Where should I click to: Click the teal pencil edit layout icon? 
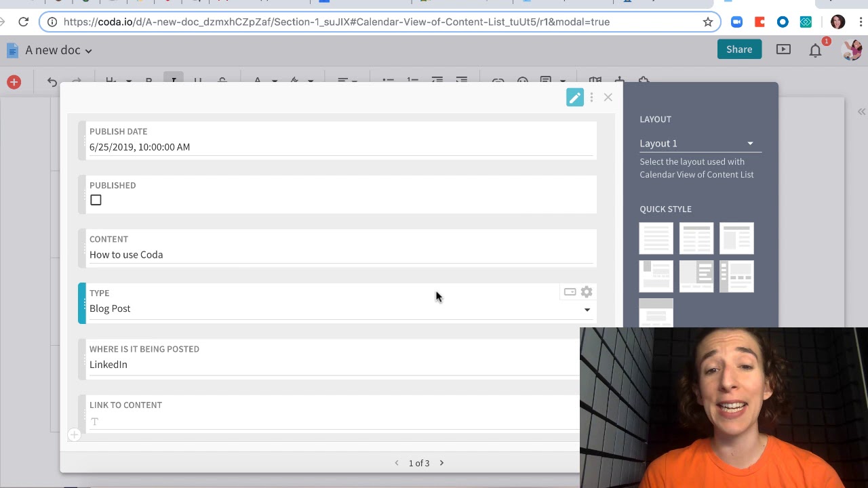[575, 98]
